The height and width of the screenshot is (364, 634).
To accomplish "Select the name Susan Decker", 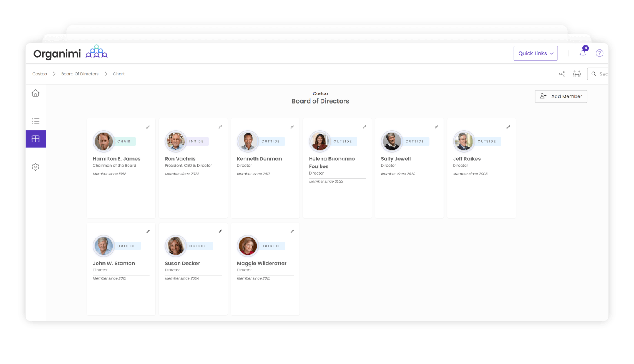I will tap(182, 264).
